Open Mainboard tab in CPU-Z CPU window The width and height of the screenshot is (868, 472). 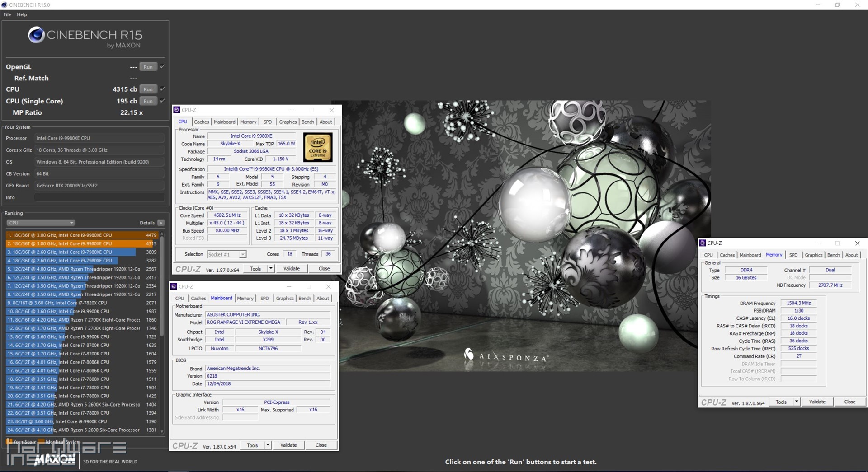pyautogui.click(x=224, y=122)
